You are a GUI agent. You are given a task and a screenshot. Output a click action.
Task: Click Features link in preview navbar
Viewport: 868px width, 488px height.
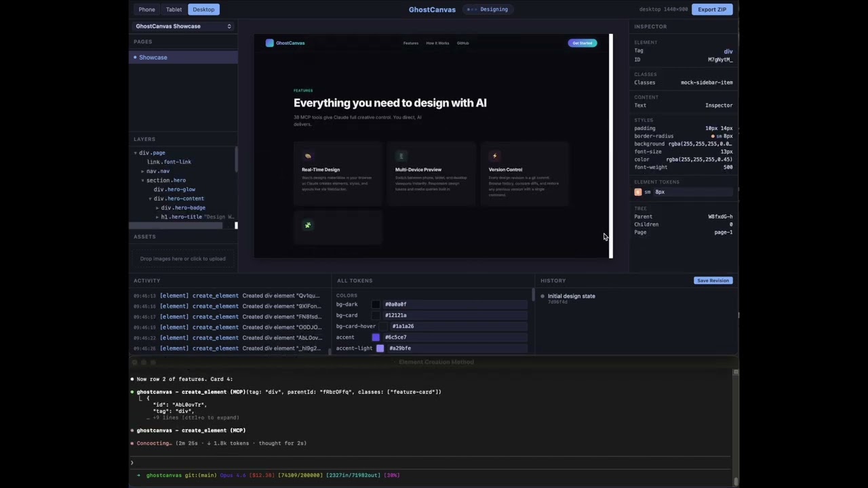pos(411,43)
